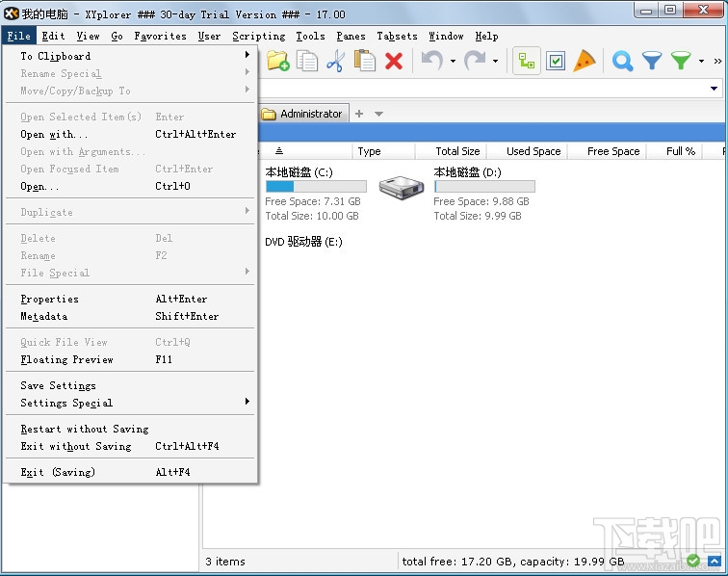The image size is (728, 576).
Task: Toggle Selection Checkboxes toolbar button
Action: pyautogui.click(x=556, y=61)
